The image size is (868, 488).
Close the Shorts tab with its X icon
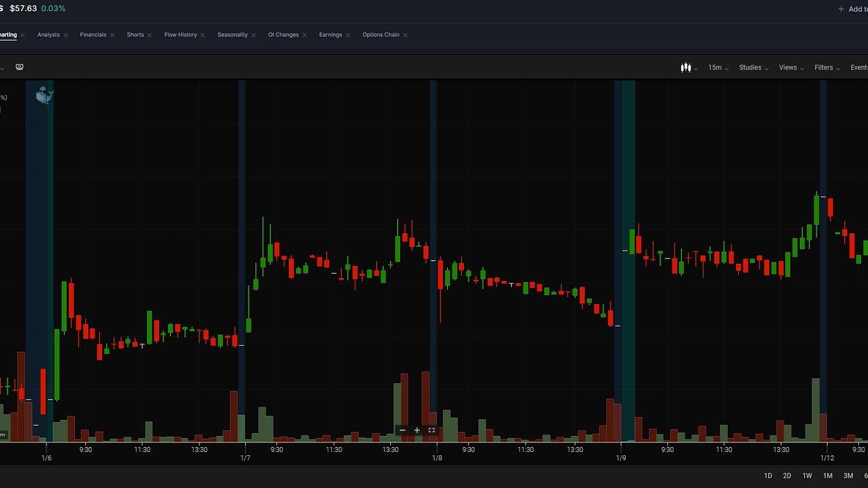click(149, 34)
